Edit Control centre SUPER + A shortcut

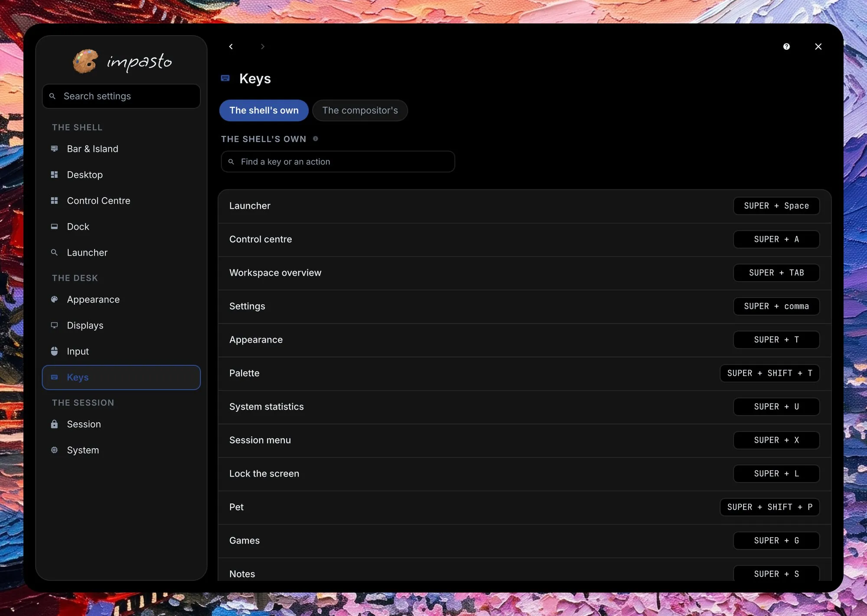pyautogui.click(x=776, y=239)
